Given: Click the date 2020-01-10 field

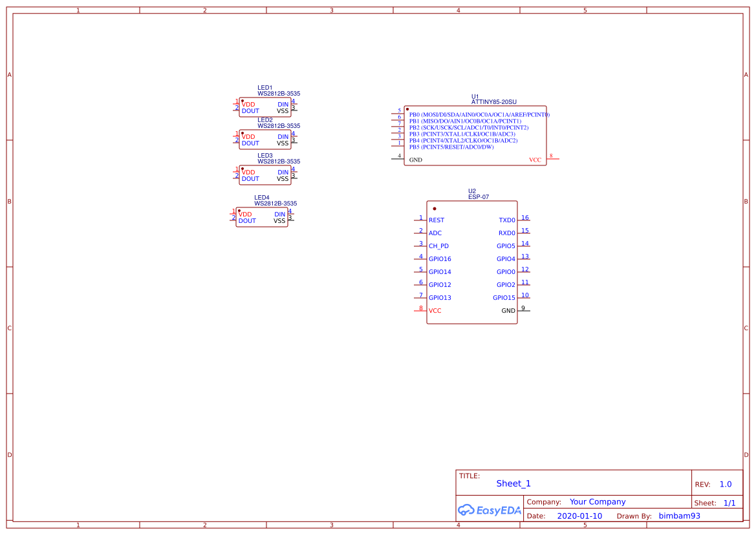Looking at the screenshot, I should (x=579, y=516).
